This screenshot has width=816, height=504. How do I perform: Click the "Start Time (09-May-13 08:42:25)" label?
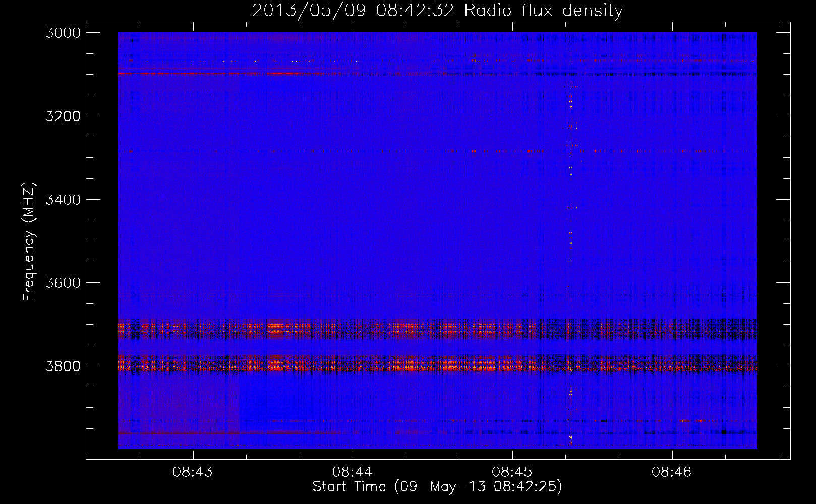click(x=437, y=487)
